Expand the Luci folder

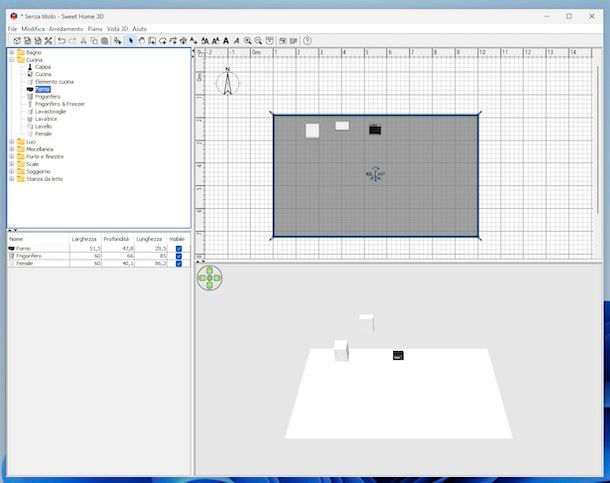click(12, 142)
